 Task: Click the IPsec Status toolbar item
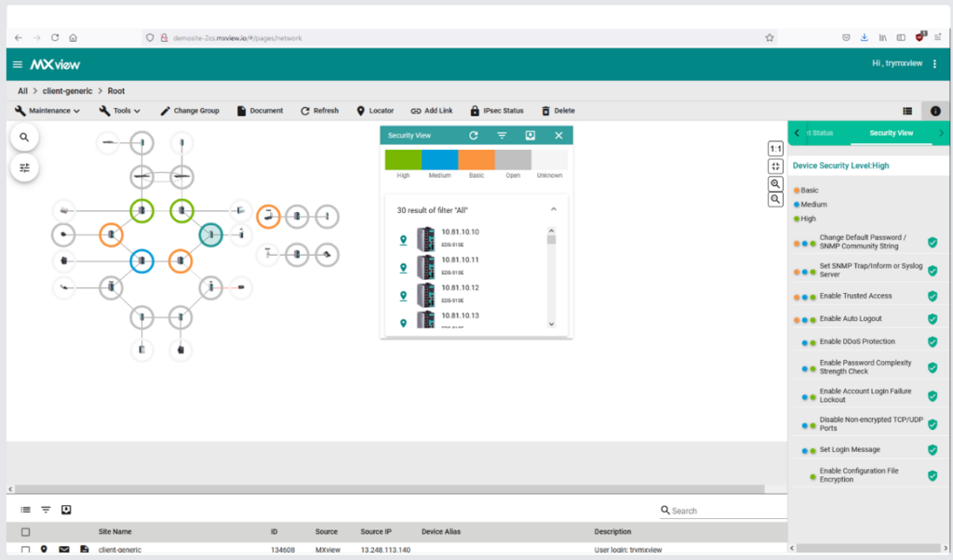(497, 111)
